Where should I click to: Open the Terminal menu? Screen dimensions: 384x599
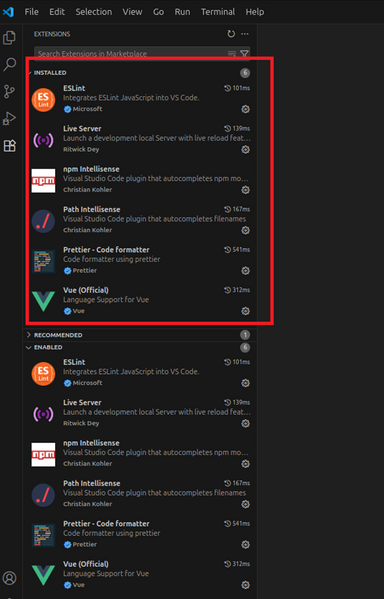point(218,12)
